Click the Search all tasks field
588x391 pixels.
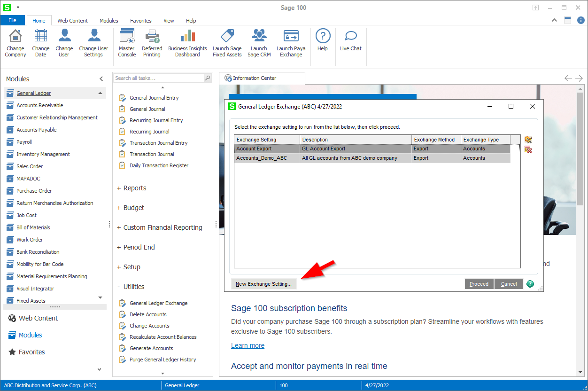tap(158, 78)
